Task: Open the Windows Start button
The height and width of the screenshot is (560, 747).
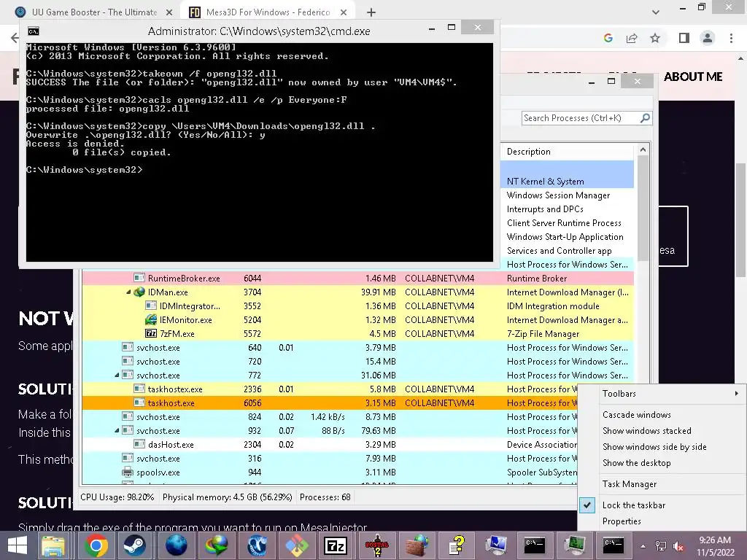Action: tap(18, 545)
